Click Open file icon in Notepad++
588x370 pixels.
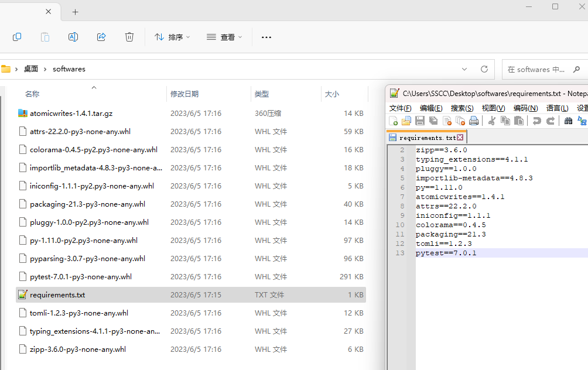click(406, 121)
